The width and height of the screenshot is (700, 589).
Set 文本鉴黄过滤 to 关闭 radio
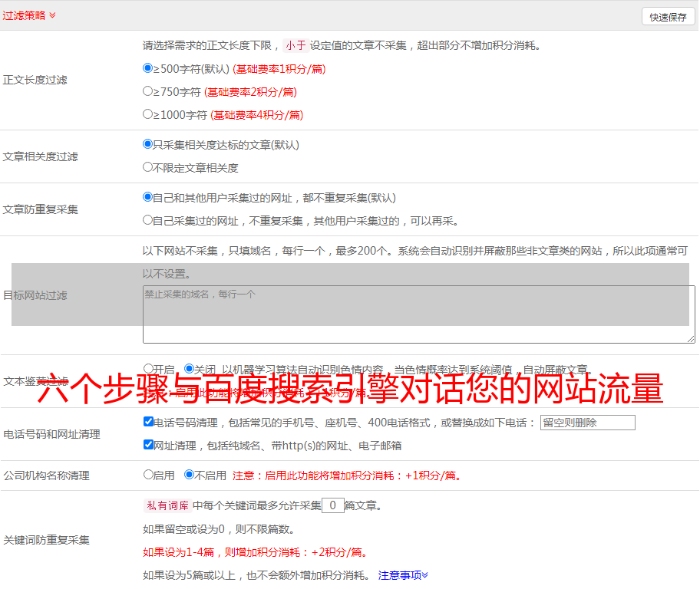[190, 369]
